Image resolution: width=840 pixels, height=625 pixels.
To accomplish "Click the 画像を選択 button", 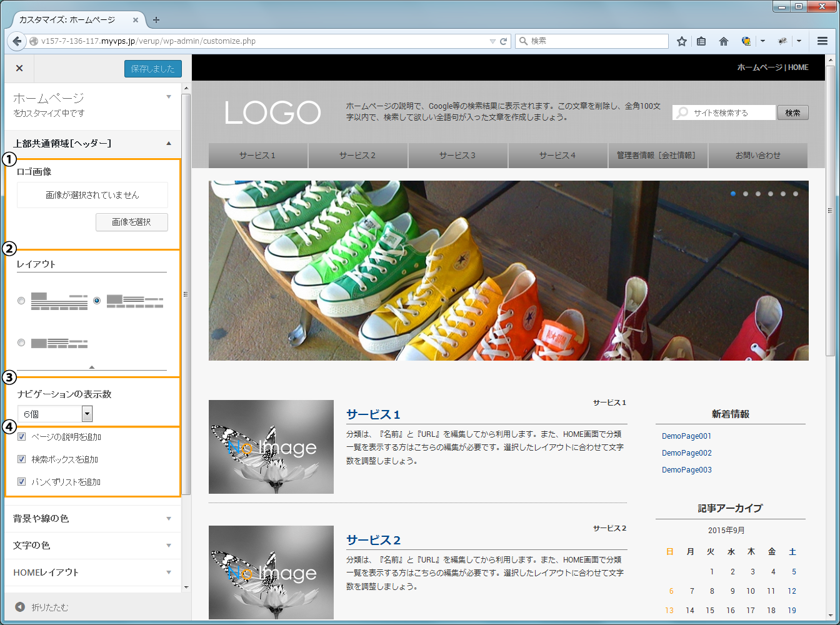I will click(x=132, y=222).
